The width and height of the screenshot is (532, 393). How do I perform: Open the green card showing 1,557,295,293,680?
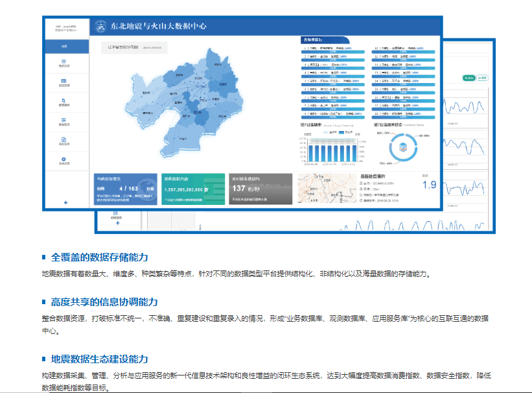[x=193, y=189]
